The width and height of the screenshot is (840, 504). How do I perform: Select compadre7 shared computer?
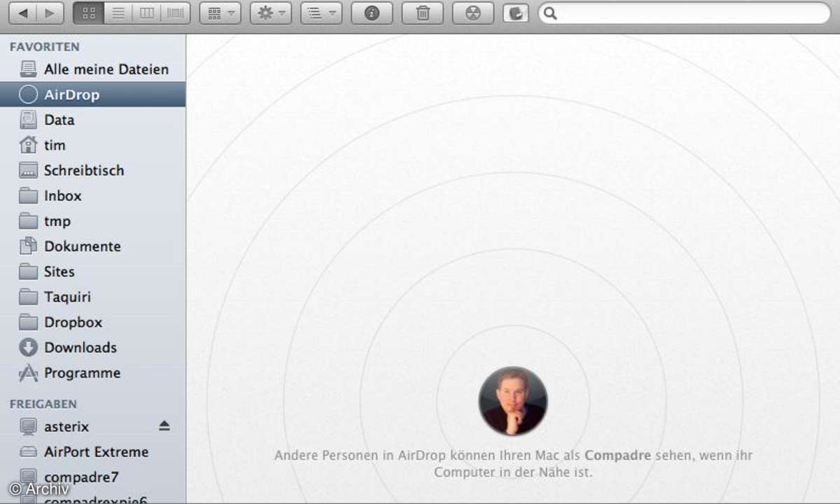[92, 477]
